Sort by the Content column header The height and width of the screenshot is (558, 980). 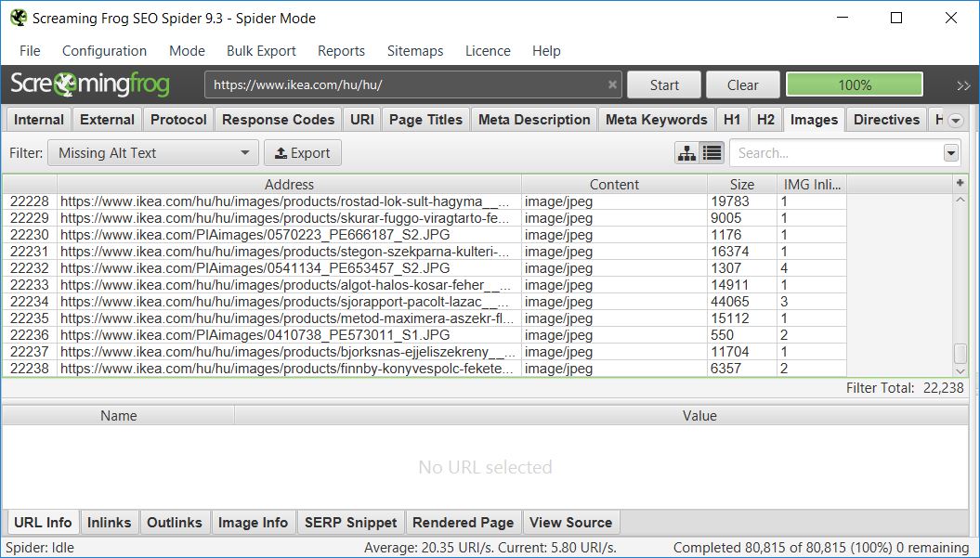coord(614,185)
